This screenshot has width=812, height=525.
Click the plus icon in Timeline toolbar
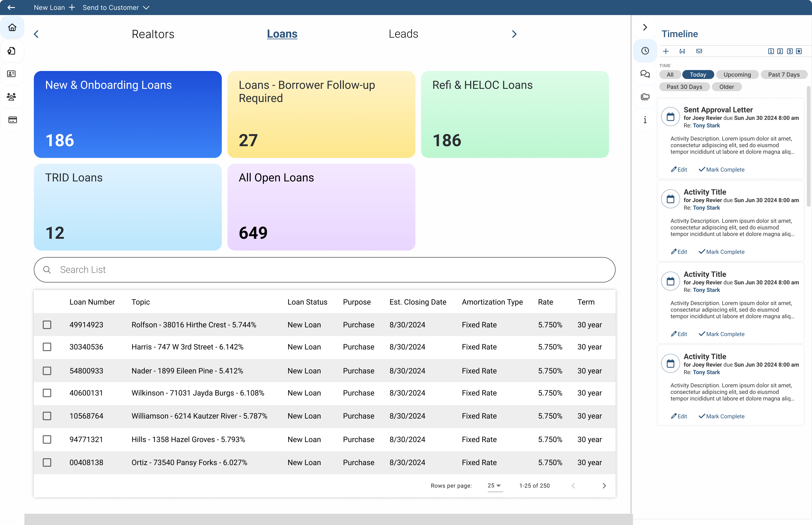coord(666,51)
